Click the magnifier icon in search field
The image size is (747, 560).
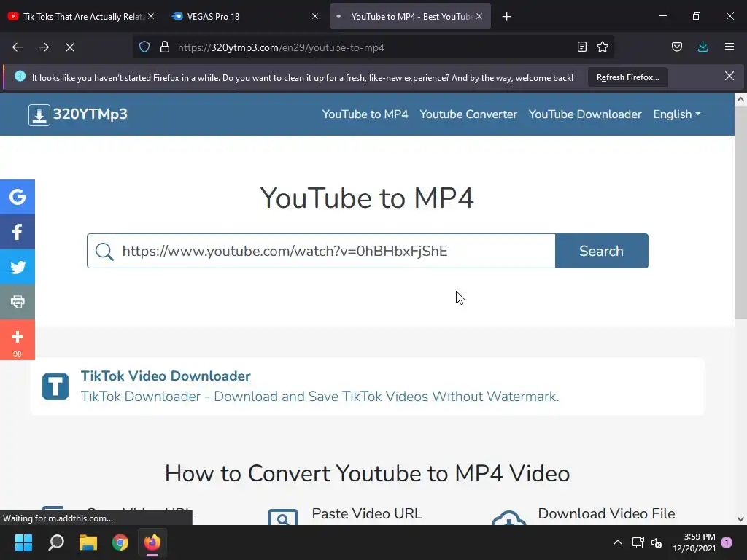[x=104, y=252]
